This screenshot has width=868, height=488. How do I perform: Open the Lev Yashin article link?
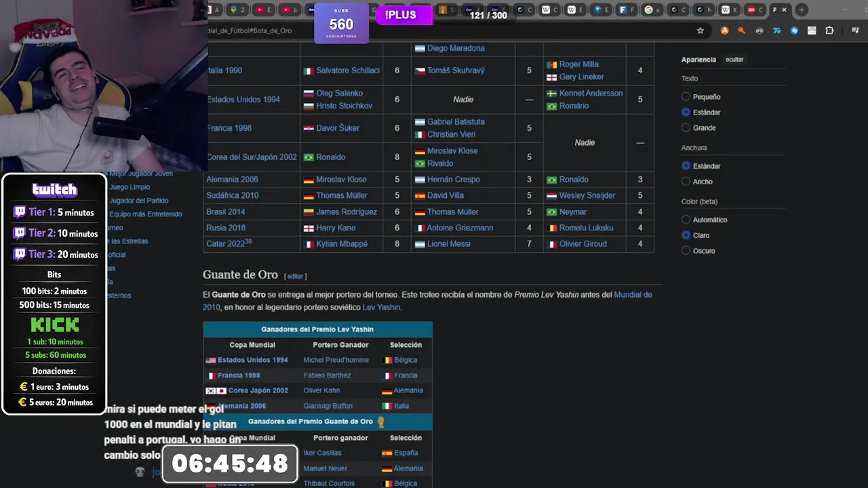click(x=381, y=308)
